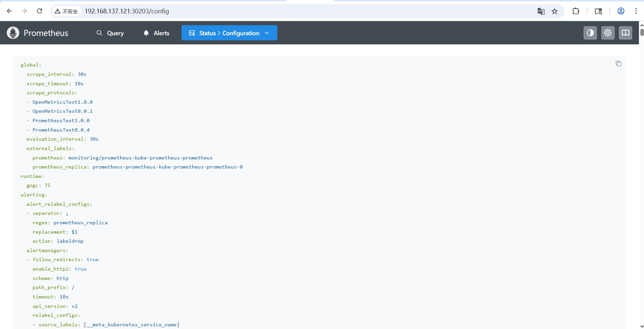The width and height of the screenshot is (644, 329).
Task: Toggle the dark/light theme icon
Action: tap(590, 33)
